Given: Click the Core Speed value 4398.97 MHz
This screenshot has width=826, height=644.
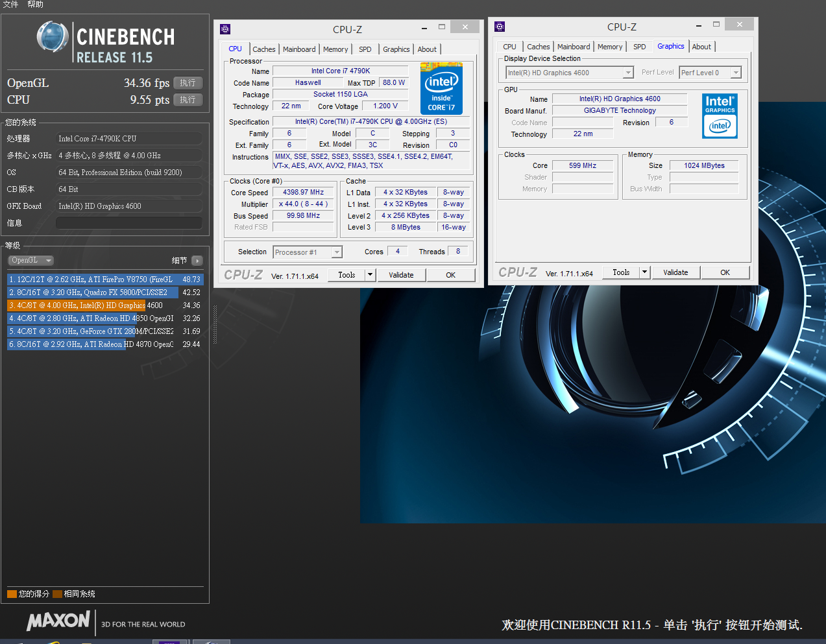Looking at the screenshot, I should pos(303,192).
